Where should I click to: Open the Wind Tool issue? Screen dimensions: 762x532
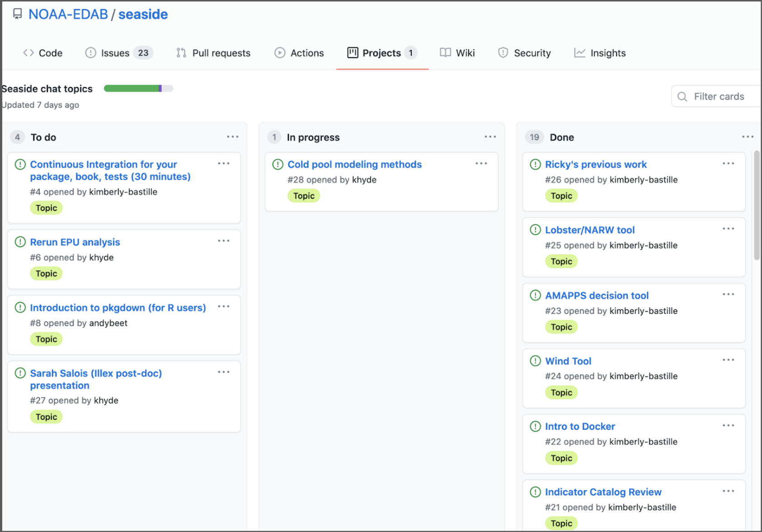[x=568, y=361]
